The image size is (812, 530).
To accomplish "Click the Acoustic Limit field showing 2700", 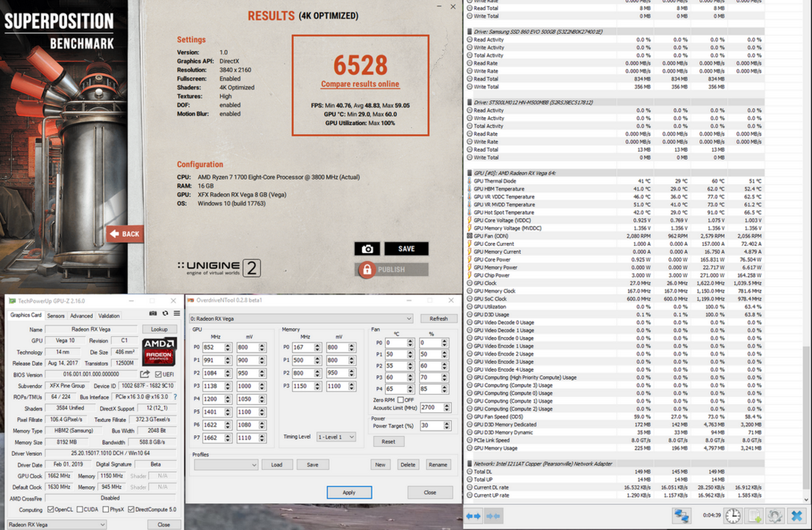I will tap(431, 408).
